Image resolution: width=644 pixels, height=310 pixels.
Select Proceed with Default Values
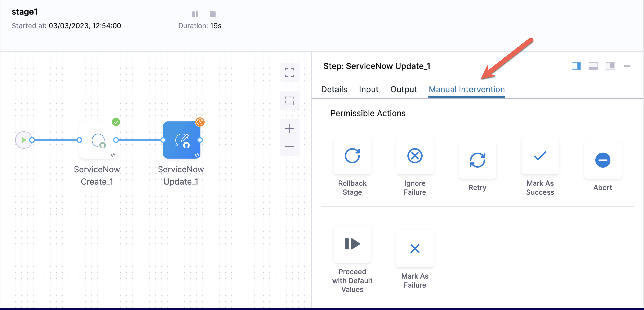[x=352, y=244]
